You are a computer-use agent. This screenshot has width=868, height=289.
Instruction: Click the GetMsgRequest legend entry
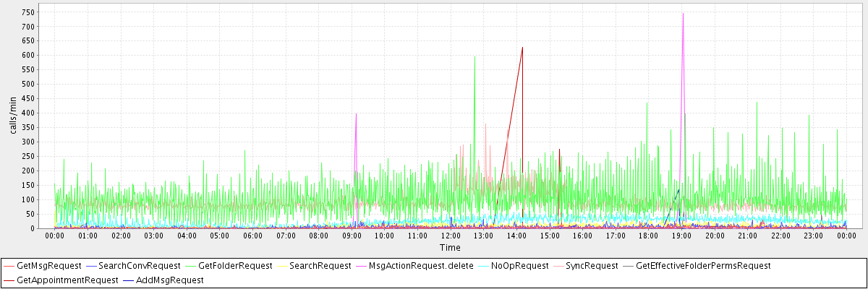click(x=48, y=266)
